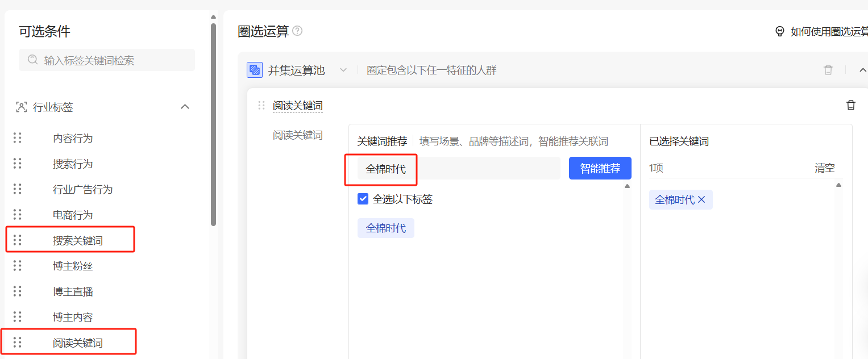
Task: Click the 智能推荐 button
Action: coord(600,168)
